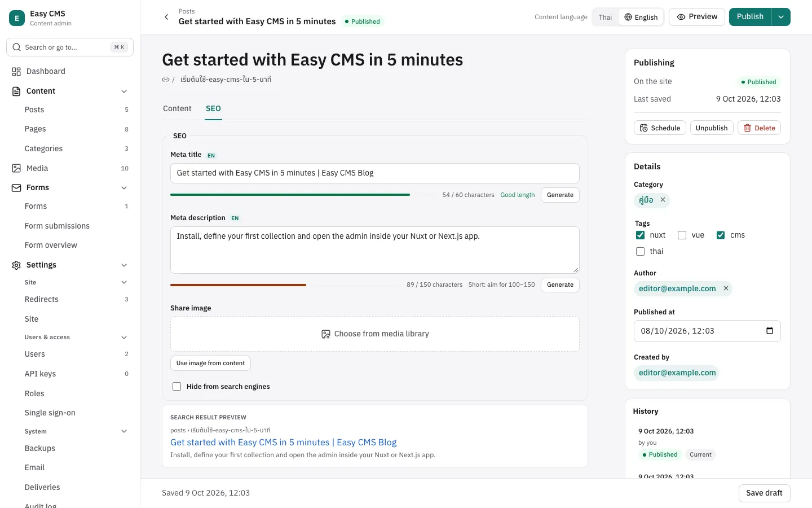The width and height of the screenshot is (812, 508).
Task: Uncheck the cms tag checkbox
Action: (721, 235)
